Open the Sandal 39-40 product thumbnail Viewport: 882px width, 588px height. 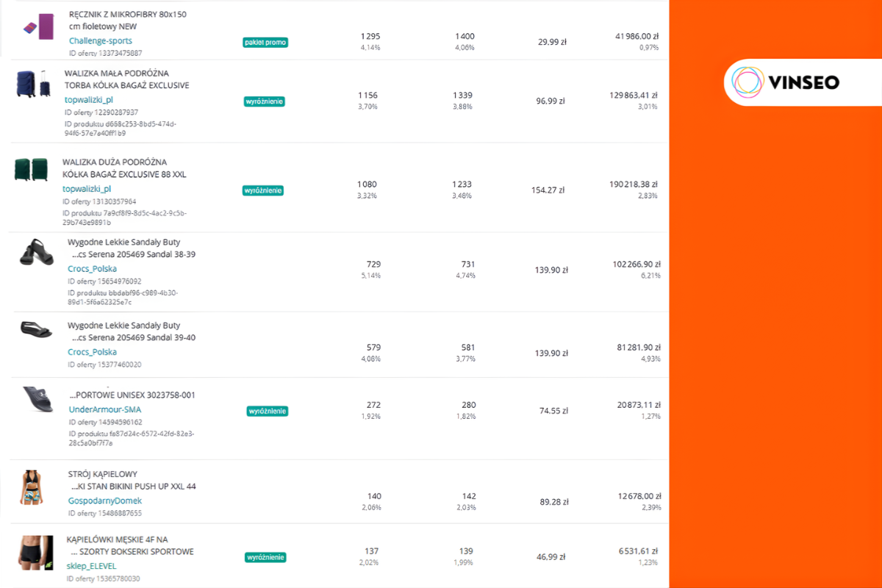(x=36, y=330)
